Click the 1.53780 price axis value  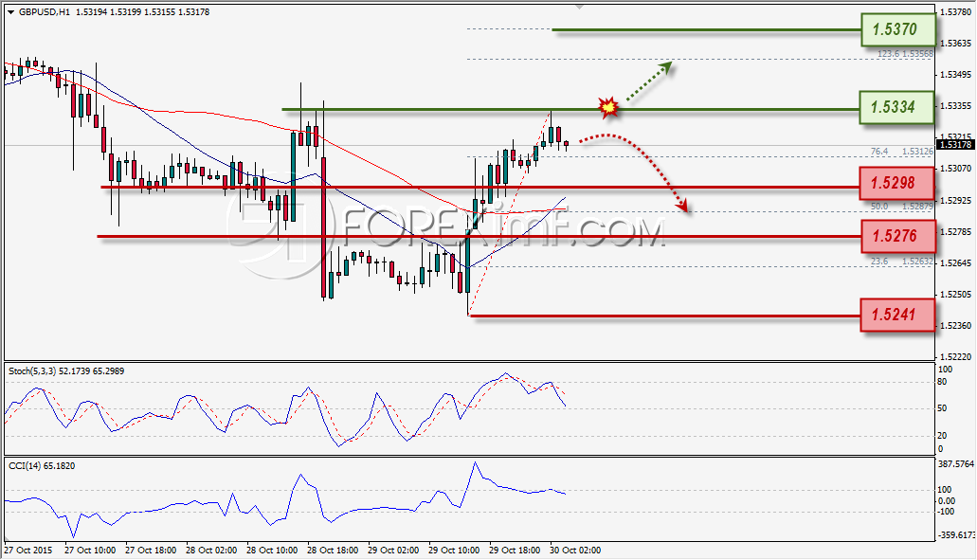(x=955, y=11)
